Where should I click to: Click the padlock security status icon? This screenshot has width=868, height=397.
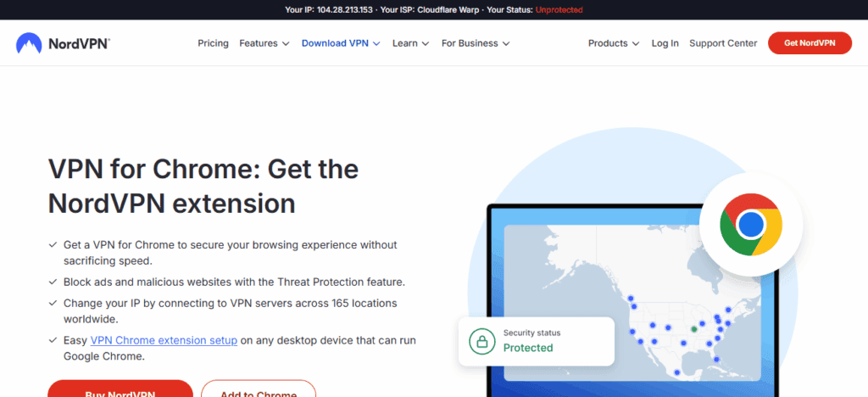click(x=481, y=341)
